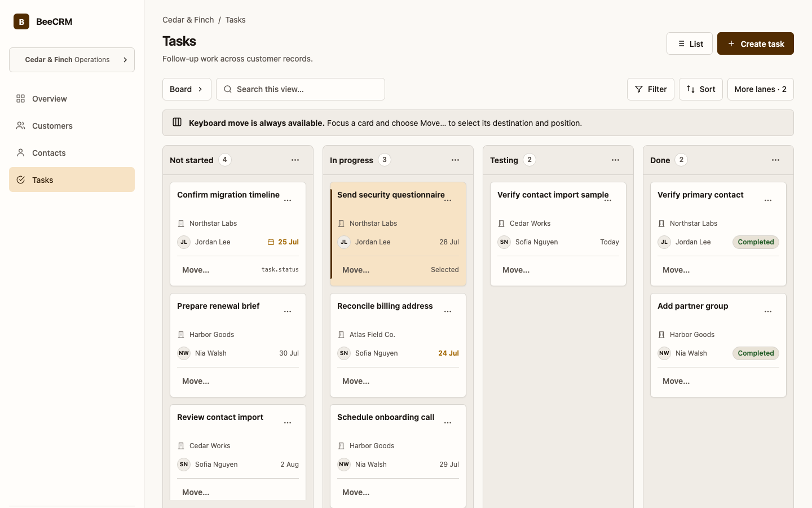Image resolution: width=812 pixels, height=508 pixels.
Task: Click the Today due label on Testing card
Action: click(x=610, y=242)
